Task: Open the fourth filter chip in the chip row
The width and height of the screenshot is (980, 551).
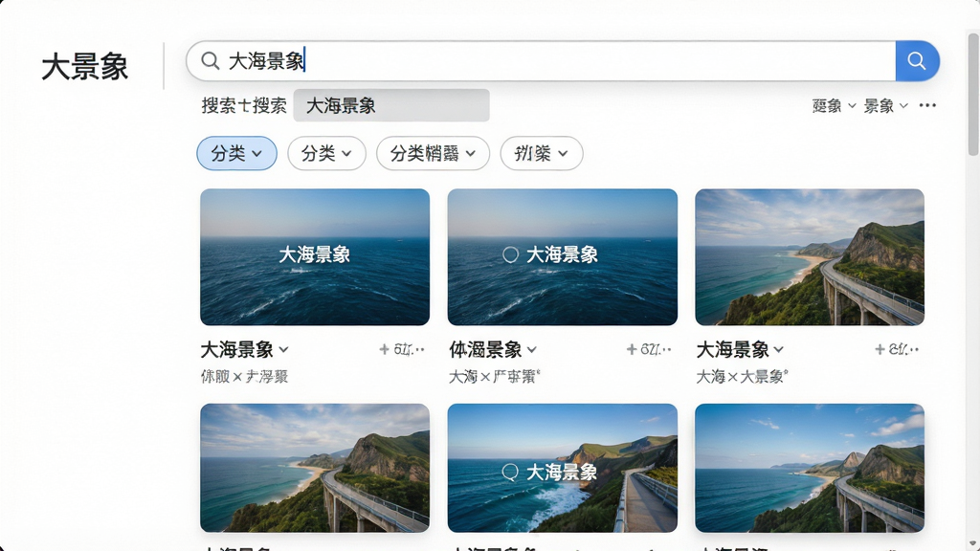Action: (542, 153)
